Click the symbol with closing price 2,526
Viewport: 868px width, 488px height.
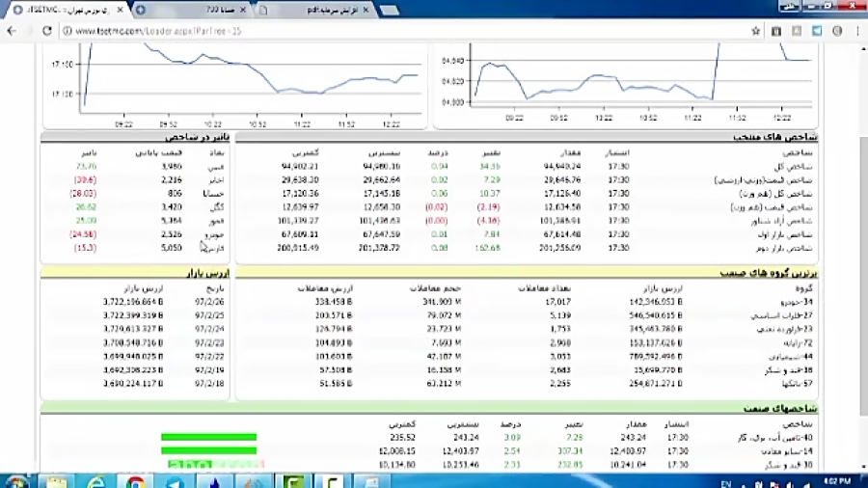pyautogui.click(x=215, y=234)
